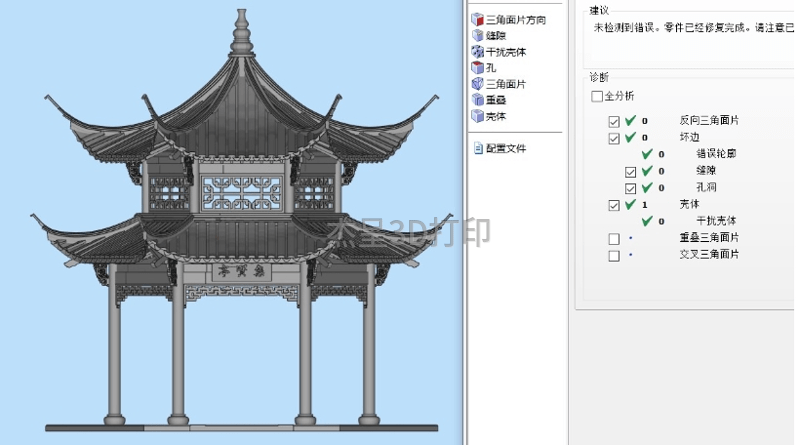Select the 三角面片方向 fix icon

(x=477, y=20)
